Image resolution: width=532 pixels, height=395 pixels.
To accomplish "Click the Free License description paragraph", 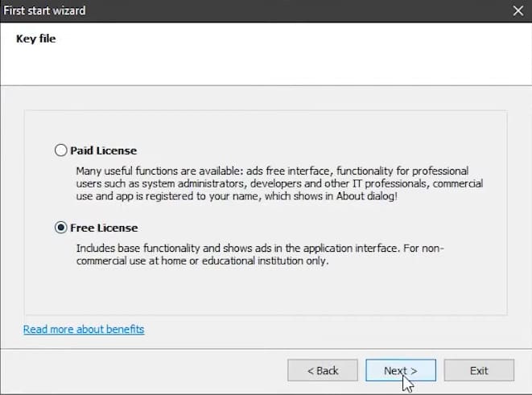I will (259, 255).
